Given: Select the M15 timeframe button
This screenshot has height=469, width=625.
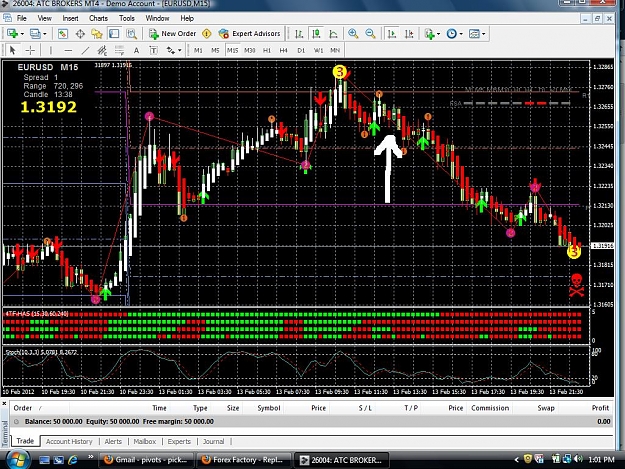Looking at the screenshot, I should coord(232,50).
